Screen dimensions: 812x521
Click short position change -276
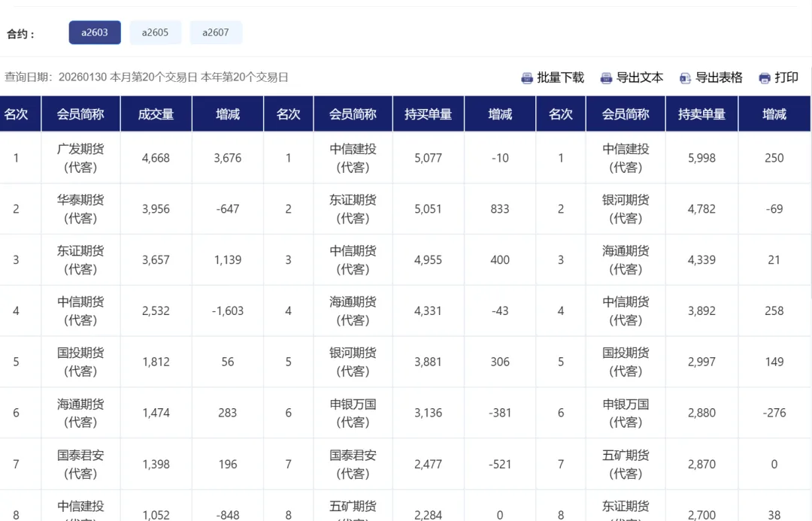(x=774, y=413)
